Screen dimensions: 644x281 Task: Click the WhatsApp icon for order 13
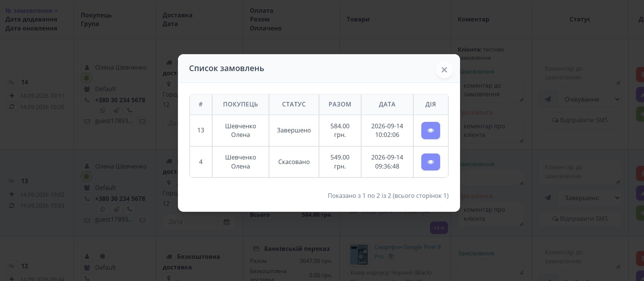(x=103, y=209)
